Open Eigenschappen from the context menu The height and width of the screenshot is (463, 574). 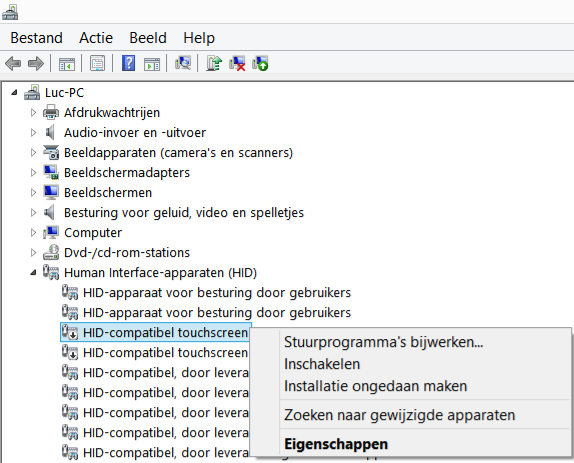click(x=336, y=444)
